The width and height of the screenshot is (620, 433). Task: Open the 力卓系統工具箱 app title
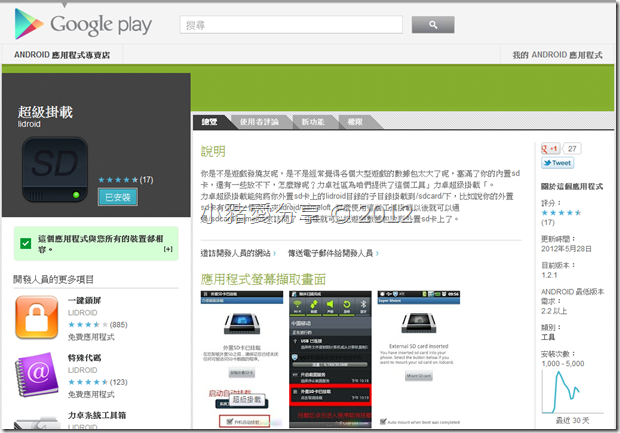tap(97, 415)
